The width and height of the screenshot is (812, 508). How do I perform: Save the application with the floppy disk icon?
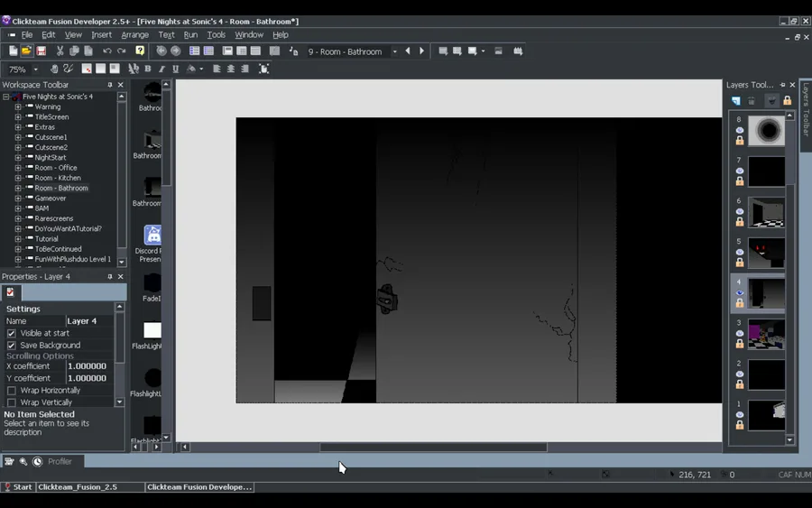point(41,51)
